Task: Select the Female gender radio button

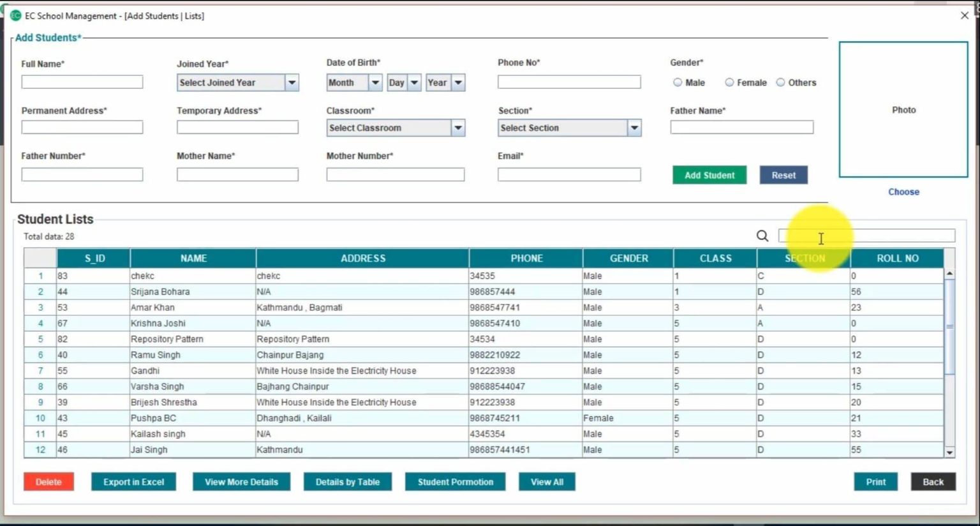Action: 729,82
